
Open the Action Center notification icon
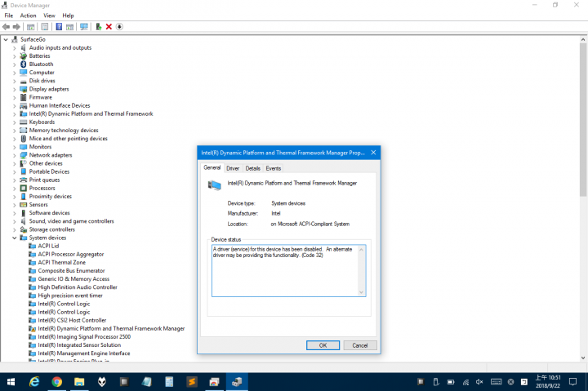point(572,382)
